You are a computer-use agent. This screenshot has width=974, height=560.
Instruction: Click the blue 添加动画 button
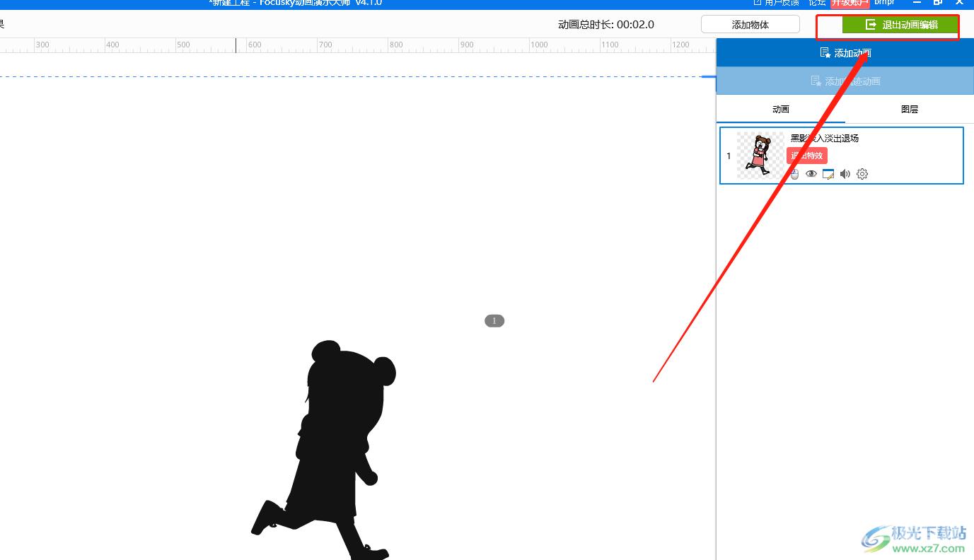845,53
